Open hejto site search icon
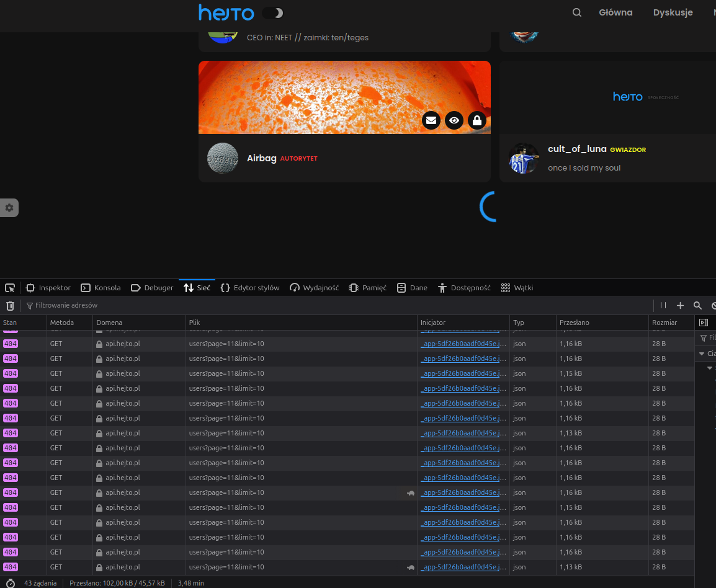The height and width of the screenshot is (588, 716). (x=577, y=12)
